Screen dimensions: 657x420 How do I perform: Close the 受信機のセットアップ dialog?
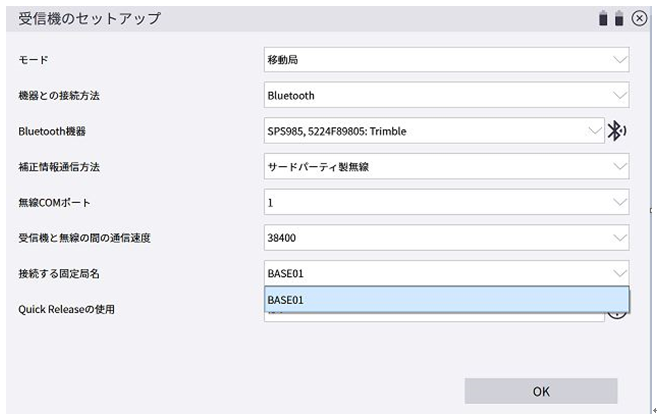[x=639, y=18]
